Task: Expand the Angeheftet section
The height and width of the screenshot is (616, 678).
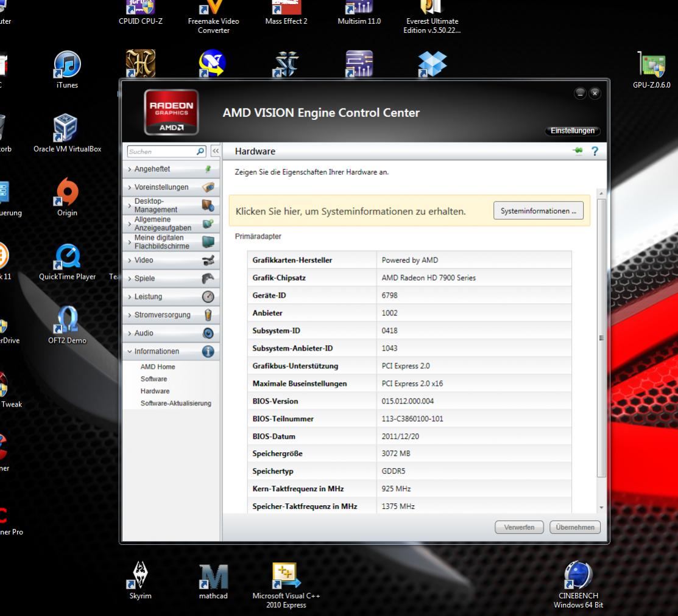Action: pos(171,169)
